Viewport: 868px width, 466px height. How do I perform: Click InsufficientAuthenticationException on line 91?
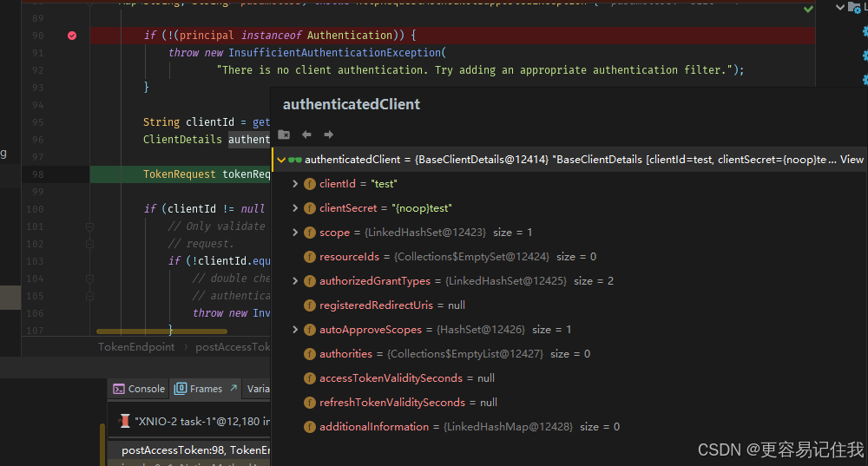pyautogui.click(x=334, y=53)
